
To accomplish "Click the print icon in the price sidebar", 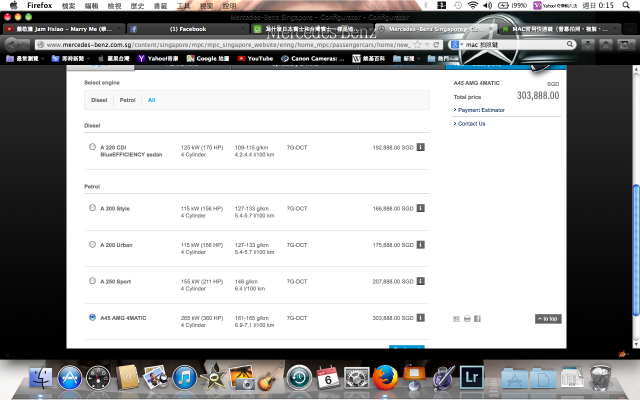I will pos(467,319).
